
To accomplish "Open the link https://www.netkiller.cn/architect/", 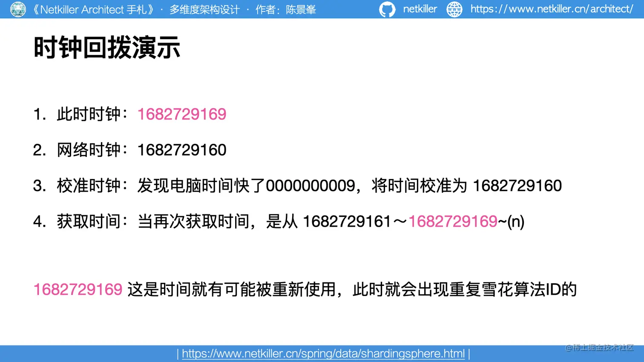I will pyautogui.click(x=551, y=9).
